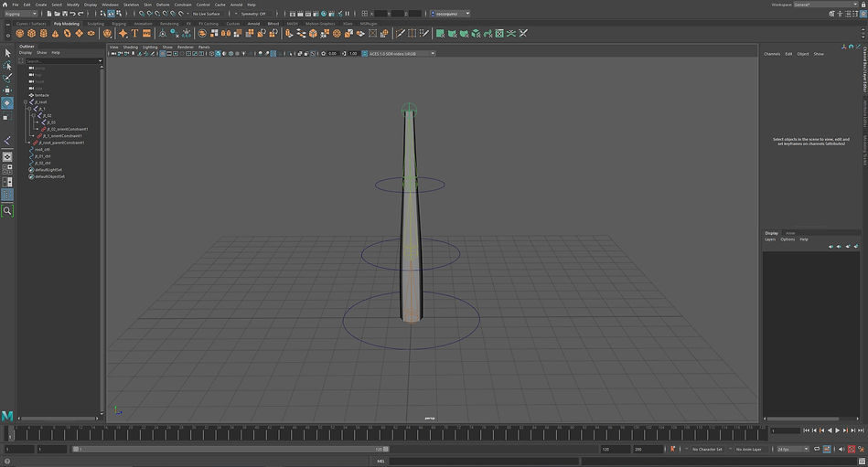The width and height of the screenshot is (868, 467).
Task: Go to start of playback range
Action: (807, 430)
